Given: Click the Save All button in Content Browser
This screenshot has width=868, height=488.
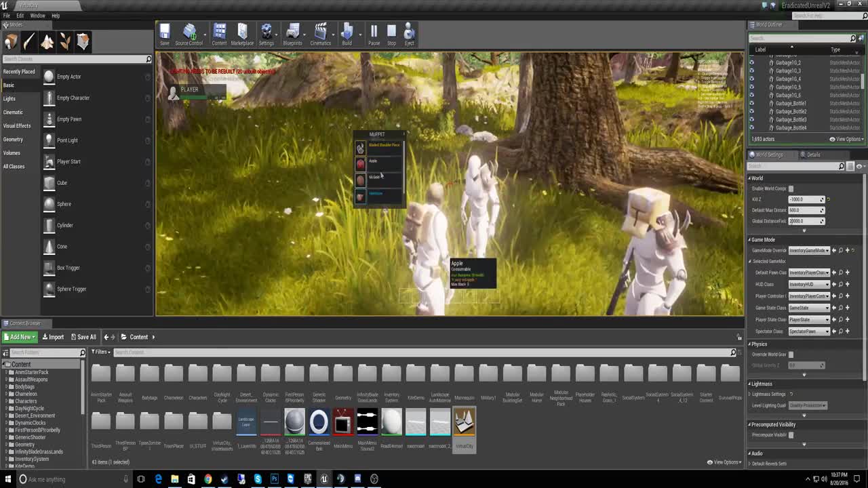Looking at the screenshot, I should [83, 337].
